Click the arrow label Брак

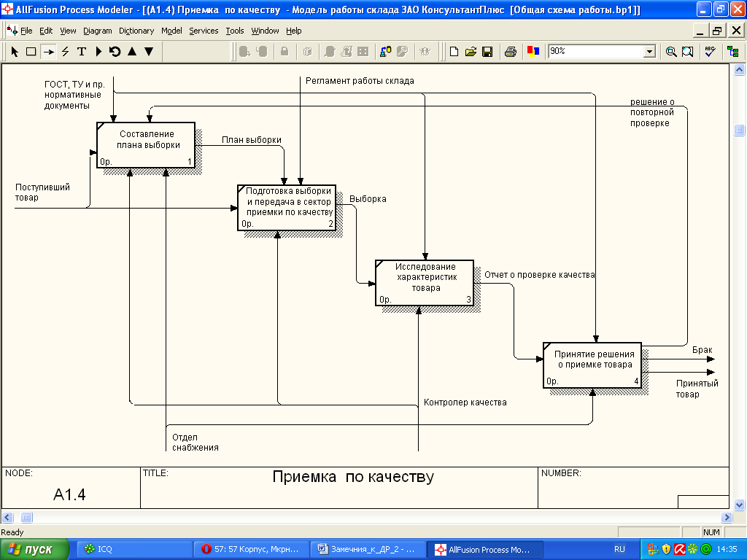tap(702, 350)
